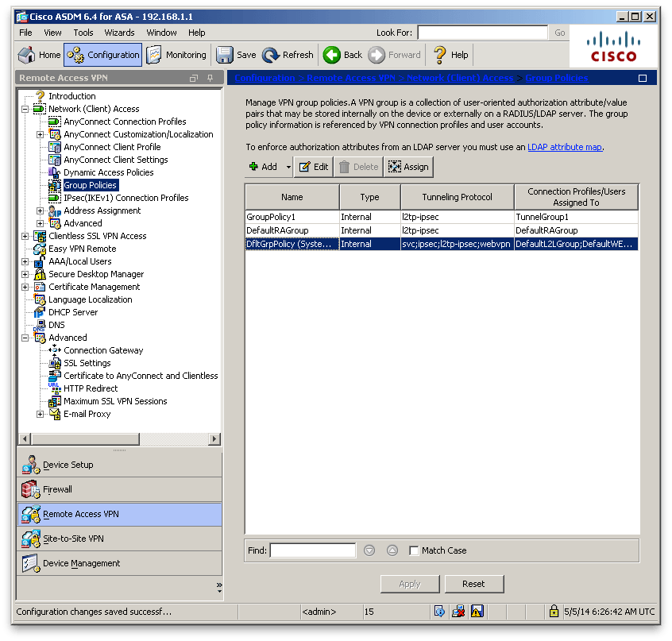Open the Monitoring view
This screenshot has width=672, height=641.
(x=176, y=55)
